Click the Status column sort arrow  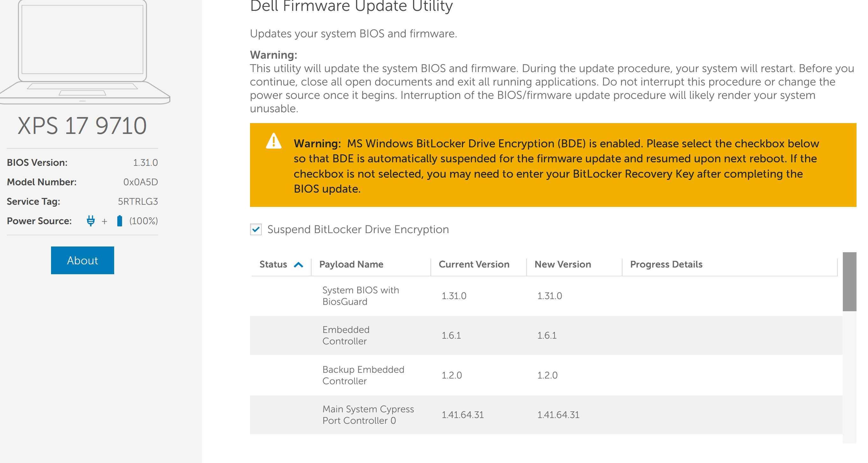coord(298,265)
